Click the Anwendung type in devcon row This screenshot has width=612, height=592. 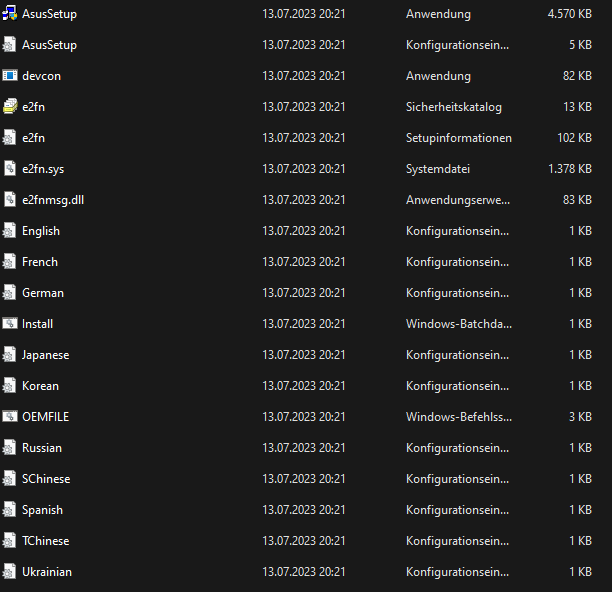[x=438, y=76]
